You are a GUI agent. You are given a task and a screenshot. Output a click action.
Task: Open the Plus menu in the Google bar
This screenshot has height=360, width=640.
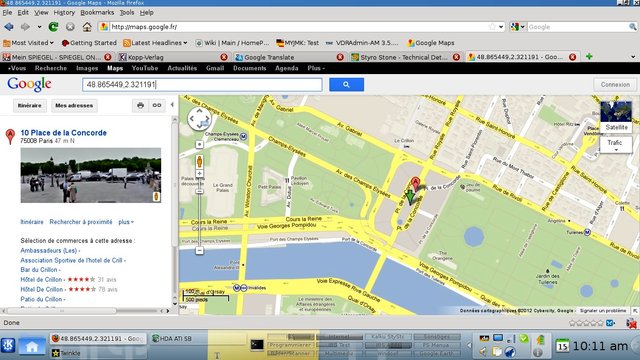316,68
